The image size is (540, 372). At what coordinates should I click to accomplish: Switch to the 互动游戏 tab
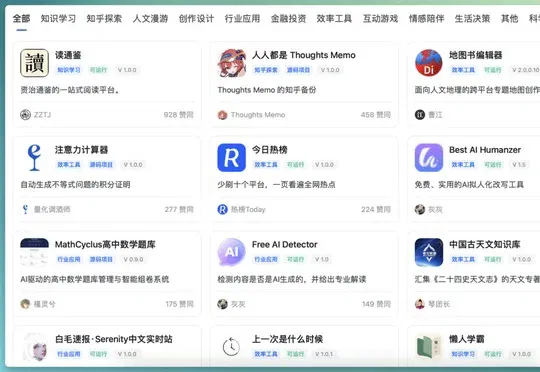click(x=380, y=19)
